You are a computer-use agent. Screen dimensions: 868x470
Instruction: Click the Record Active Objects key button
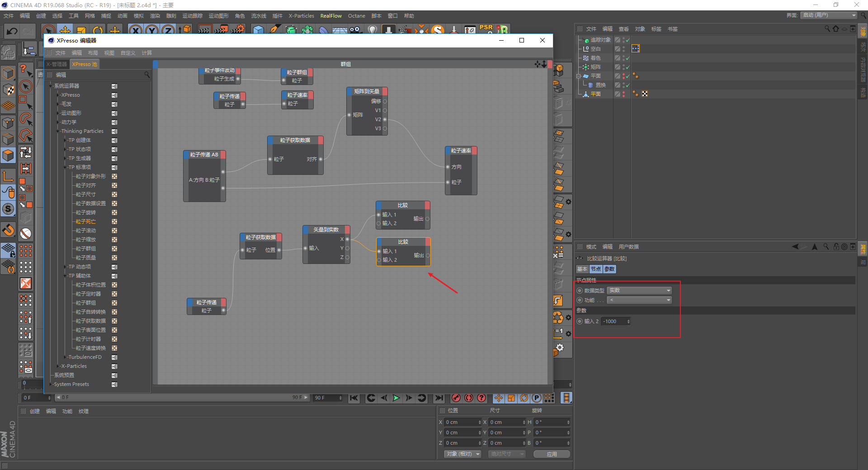(x=456, y=398)
